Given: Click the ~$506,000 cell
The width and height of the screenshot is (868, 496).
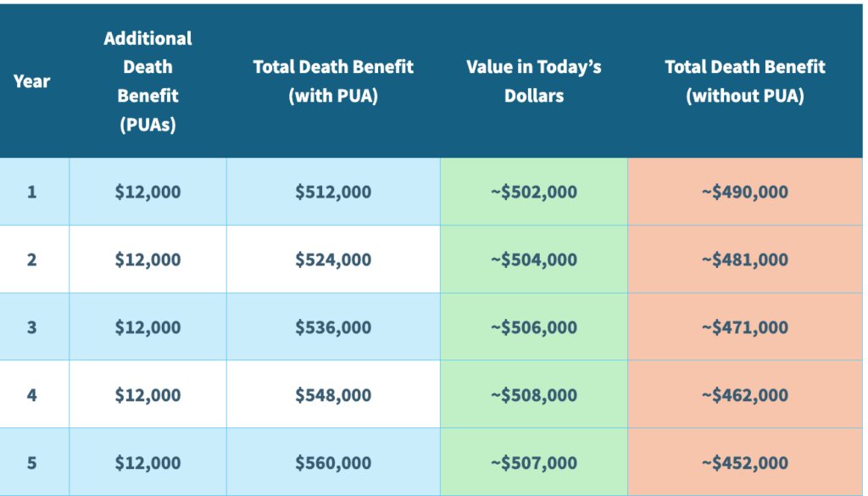Looking at the screenshot, I should click(534, 327).
